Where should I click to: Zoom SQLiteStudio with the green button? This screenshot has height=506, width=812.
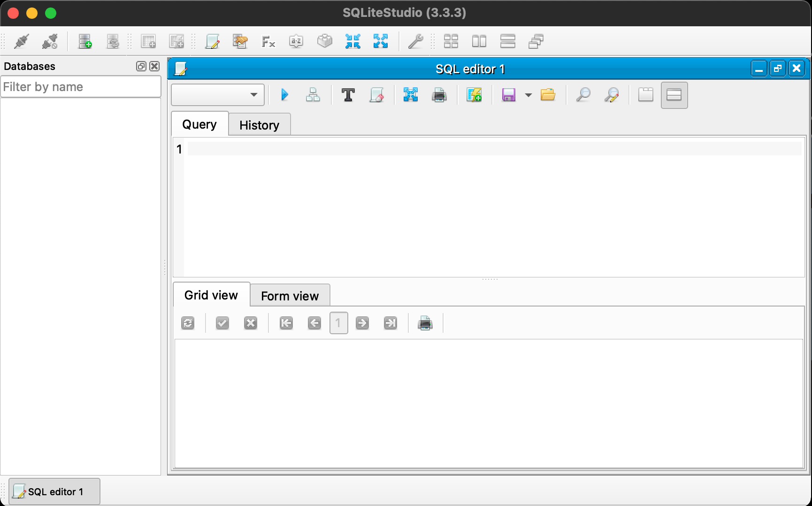point(51,13)
